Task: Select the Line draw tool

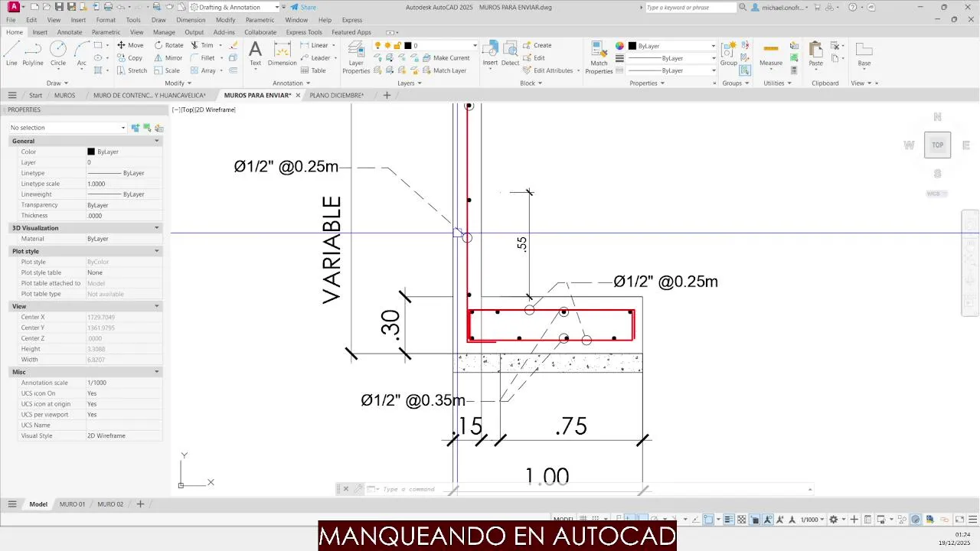Action: (11, 54)
